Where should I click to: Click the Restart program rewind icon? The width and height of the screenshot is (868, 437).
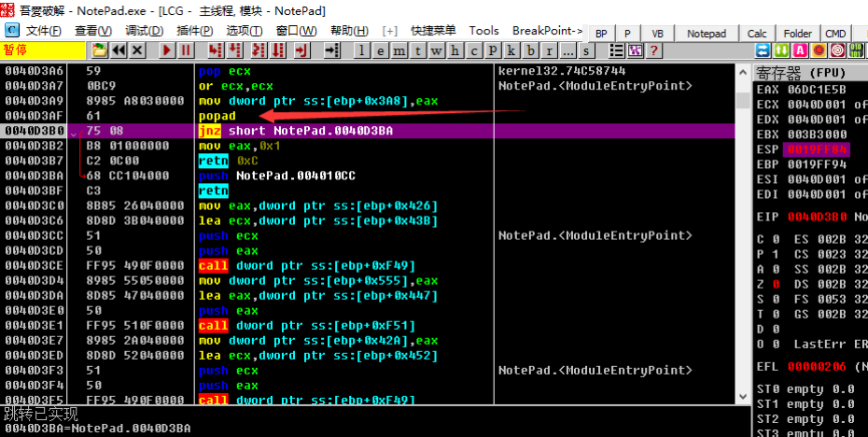pyautogui.click(x=119, y=50)
